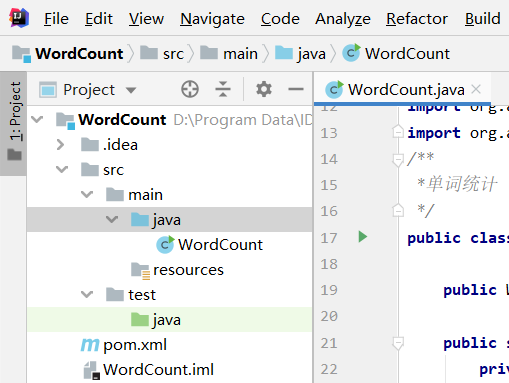Click the src breadcrumb

click(x=162, y=53)
